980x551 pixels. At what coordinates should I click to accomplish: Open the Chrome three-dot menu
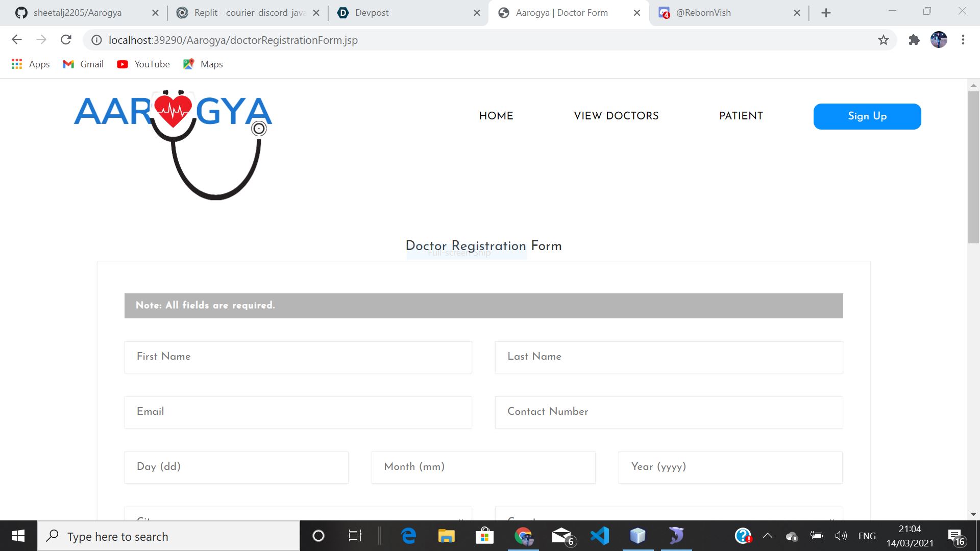point(963,40)
